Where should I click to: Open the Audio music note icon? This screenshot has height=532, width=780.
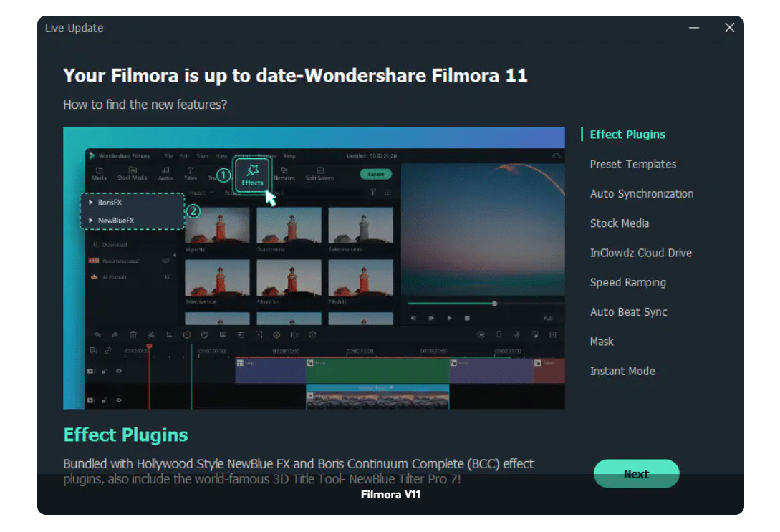165,170
